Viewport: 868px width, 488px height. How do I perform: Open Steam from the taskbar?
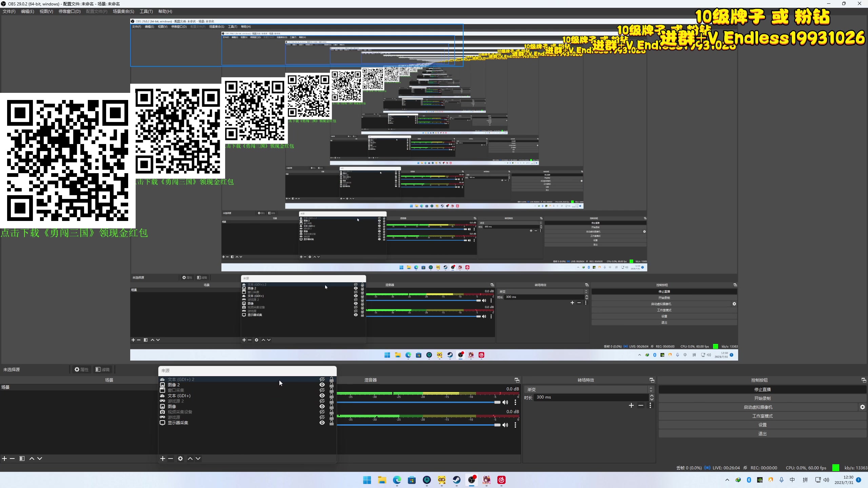[457, 480]
